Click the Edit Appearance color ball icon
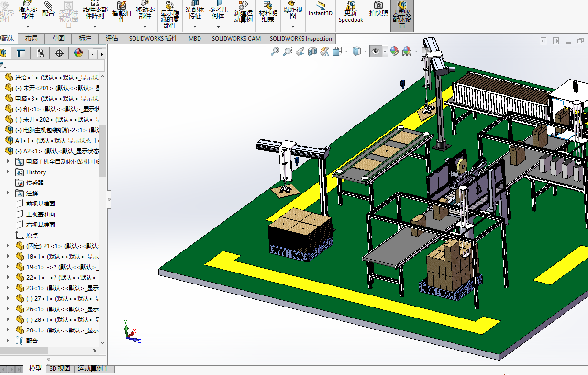 coord(395,51)
